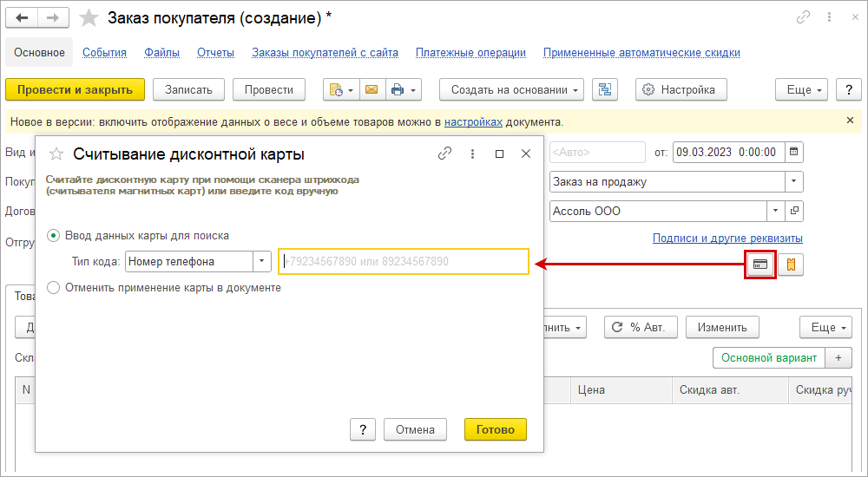Expand the 'Тип кода' dropdown
The width and height of the screenshot is (868, 477).
click(262, 261)
